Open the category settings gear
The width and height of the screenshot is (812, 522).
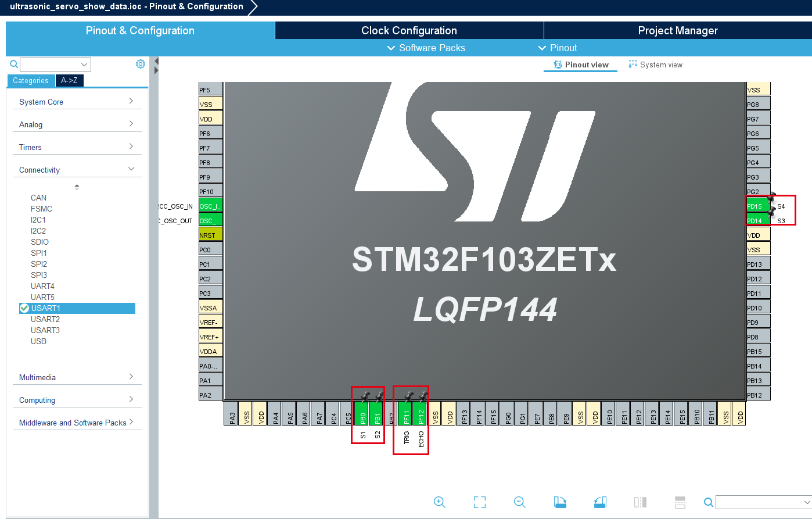[x=141, y=64]
